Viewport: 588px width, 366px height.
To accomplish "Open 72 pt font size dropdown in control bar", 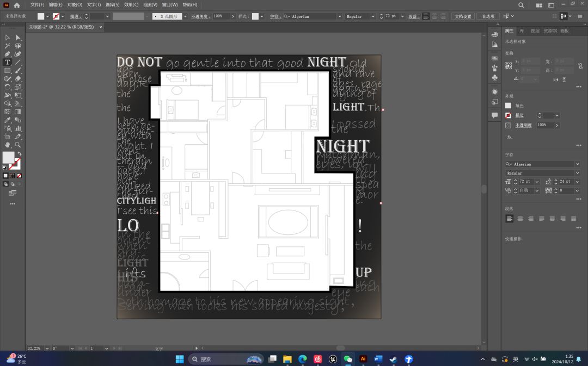I will click(402, 16).
